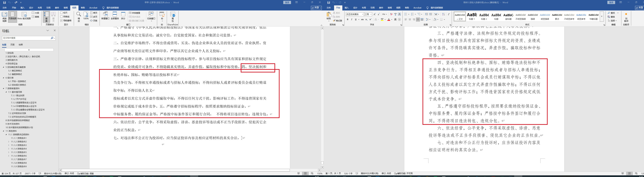
Task: Switch to 草稿 draft view
Action: (35, 17)
